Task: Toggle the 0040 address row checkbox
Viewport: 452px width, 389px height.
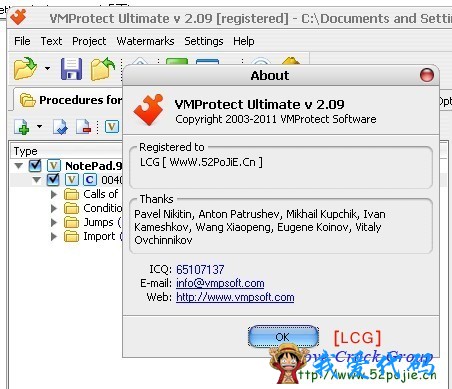Action: pos(53,180)
